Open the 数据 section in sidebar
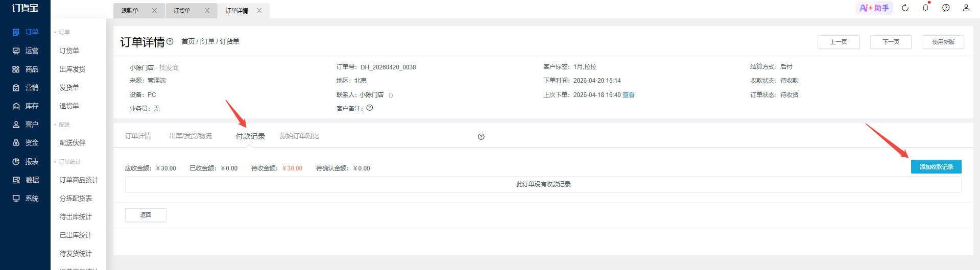The width and height of the screenshot is (980, 270). [x=26, y=180]
